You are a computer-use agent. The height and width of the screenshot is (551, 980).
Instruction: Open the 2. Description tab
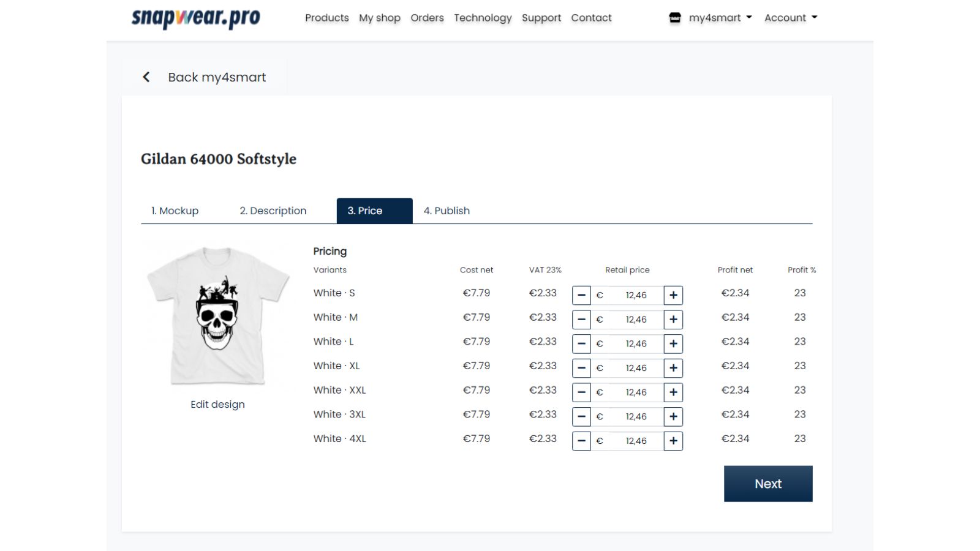[273, 211]
